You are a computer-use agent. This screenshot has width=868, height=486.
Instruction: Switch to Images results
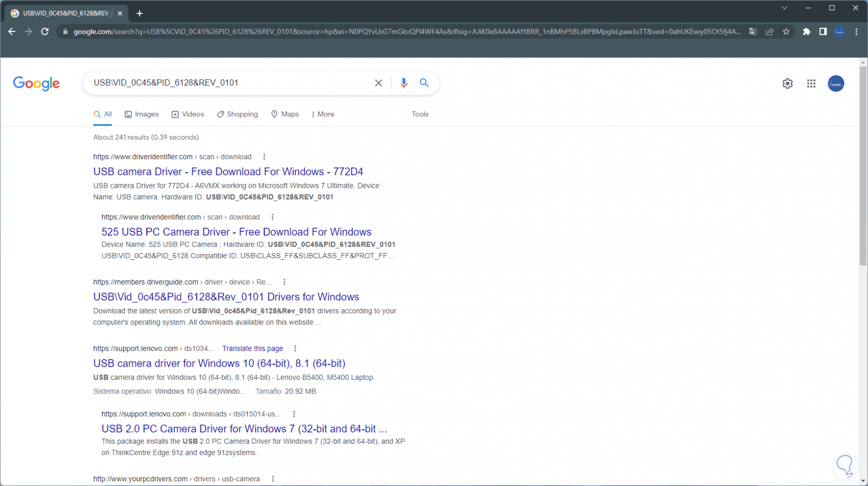(x=142, y=114)
